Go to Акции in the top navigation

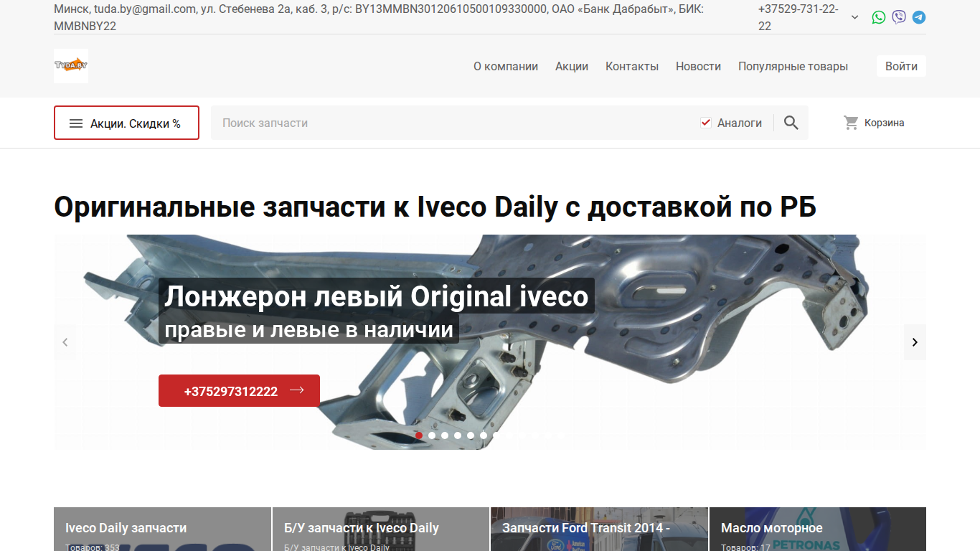click(572, 66)
